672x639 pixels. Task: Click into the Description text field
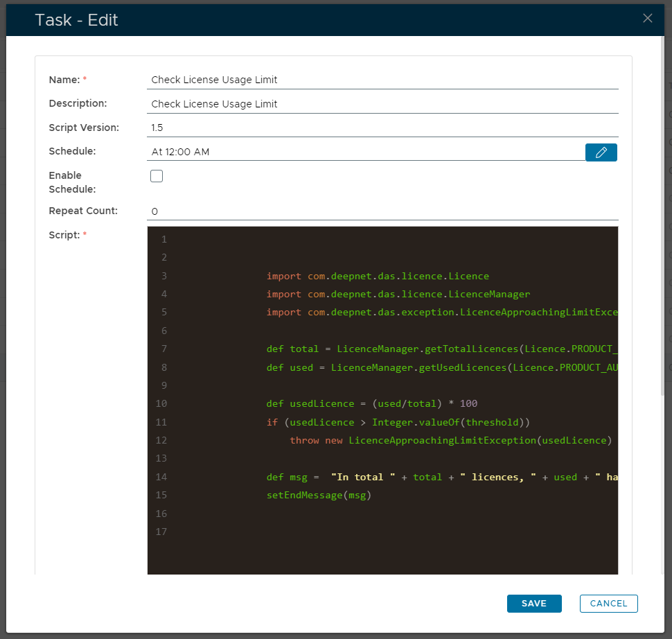(382, 104)
